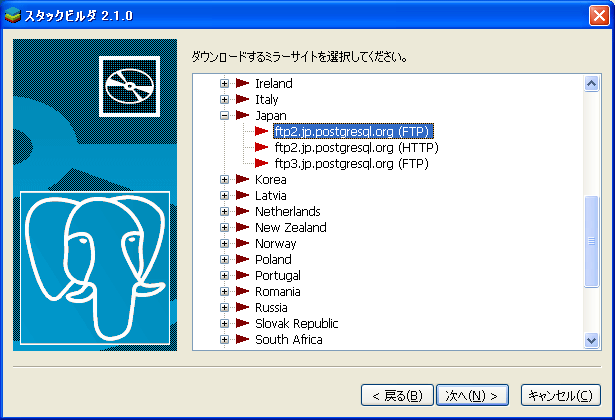Click the mirror list scrollbar thumb
The image size is (615, 420).
pyautogui.click(x=591, y=242)
